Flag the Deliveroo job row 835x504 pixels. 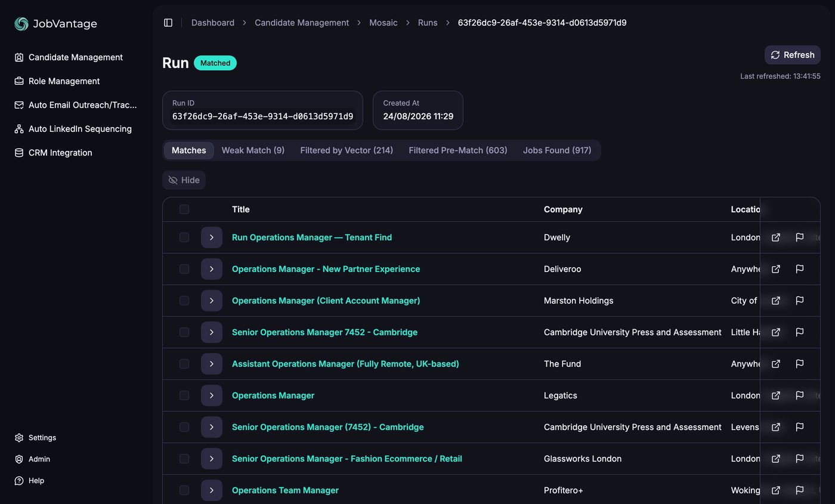tap(800, 269)
